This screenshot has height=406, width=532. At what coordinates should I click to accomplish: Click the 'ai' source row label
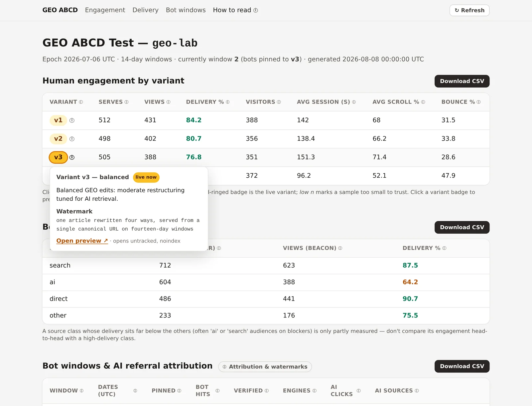(x=52, y=282)
